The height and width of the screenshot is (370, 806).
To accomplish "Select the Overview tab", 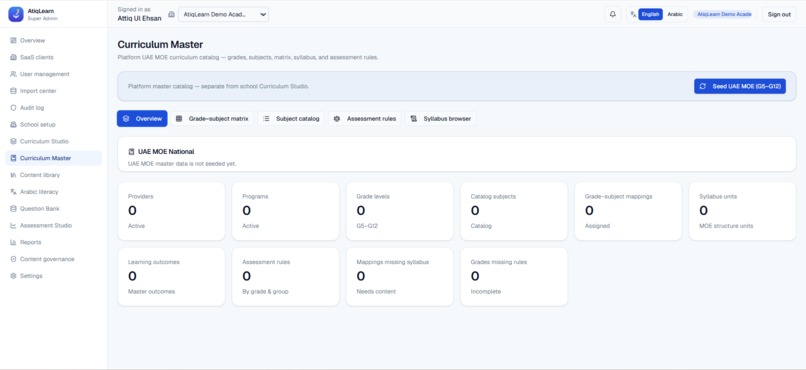I will point(142,119).
